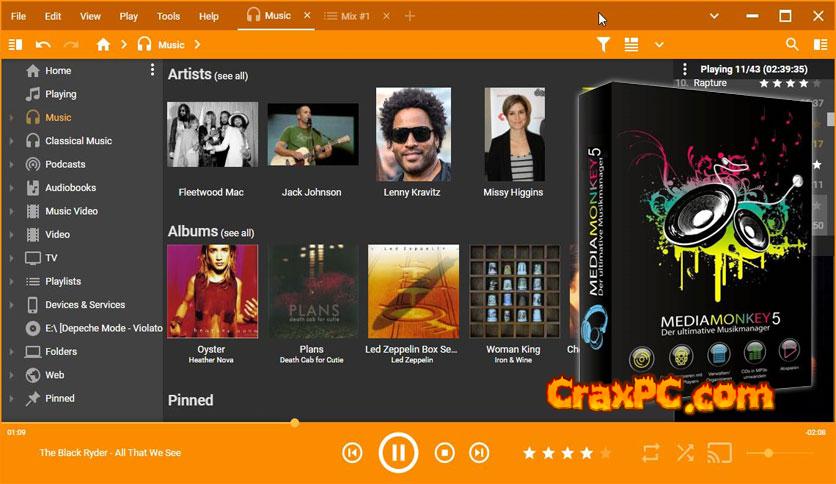This screenshot has width=836, height=484.
Task: Open Audiobooks in the sidebar
Action: click(x=70, y=188)
